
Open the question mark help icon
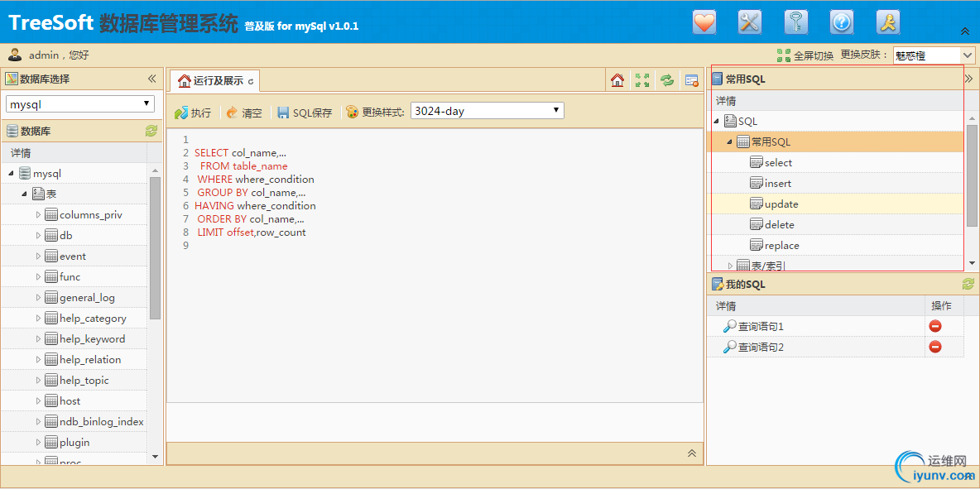841,22
